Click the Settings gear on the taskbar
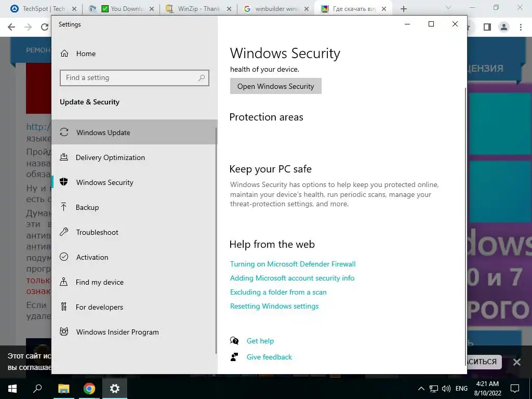 click(115, 389)
